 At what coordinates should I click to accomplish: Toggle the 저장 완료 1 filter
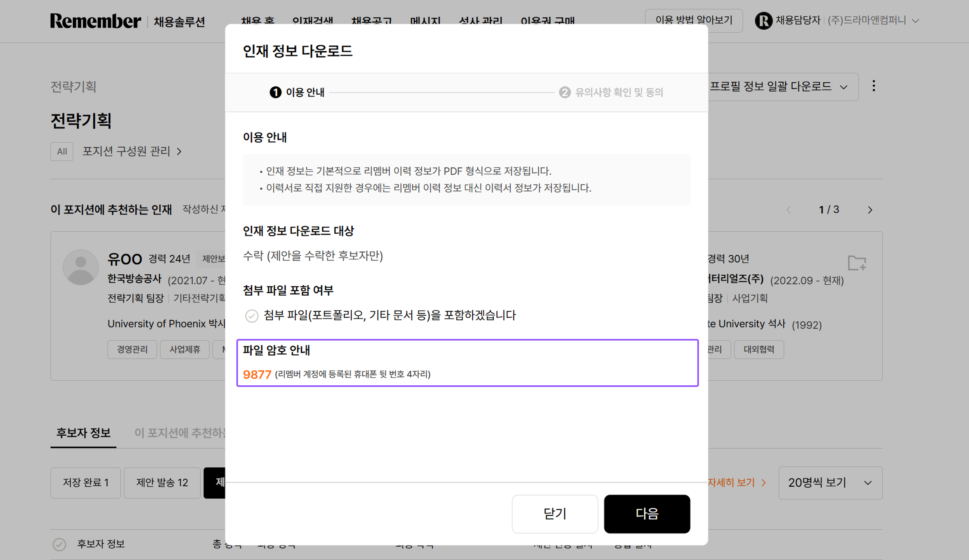(x=85, y=483)
